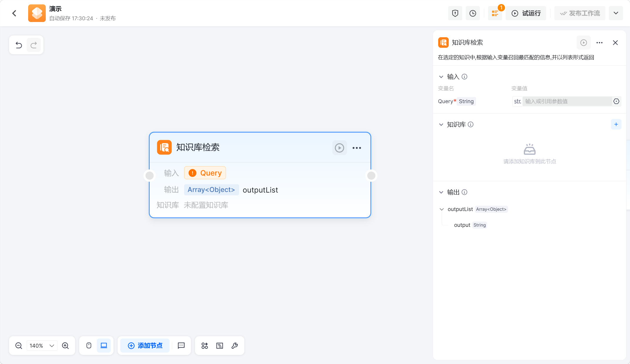Open the publish options dropdown arrow
Image resolution: width=630 pixels, height=364 pixels.
point(616,13)
